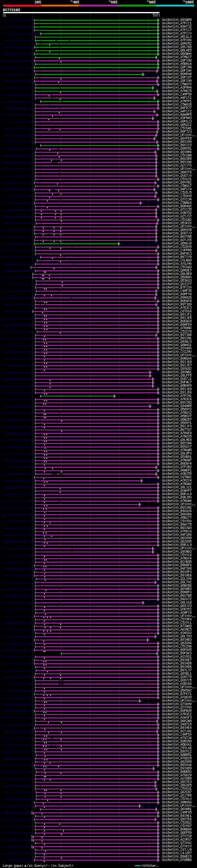
Task: Select hit label UniRef100_B9HPA8
Action: click(177, 74)
